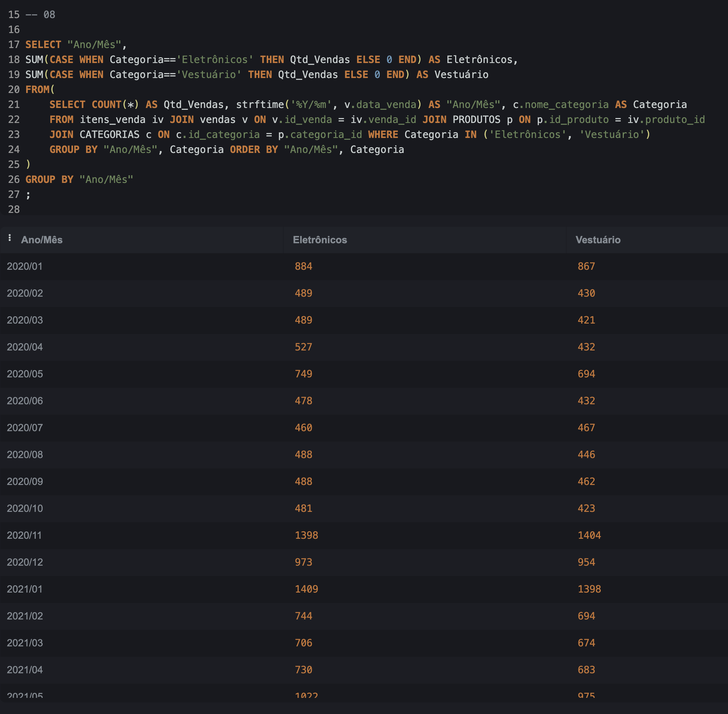Select the 2020/10 date cell

[x=25, y=508]
